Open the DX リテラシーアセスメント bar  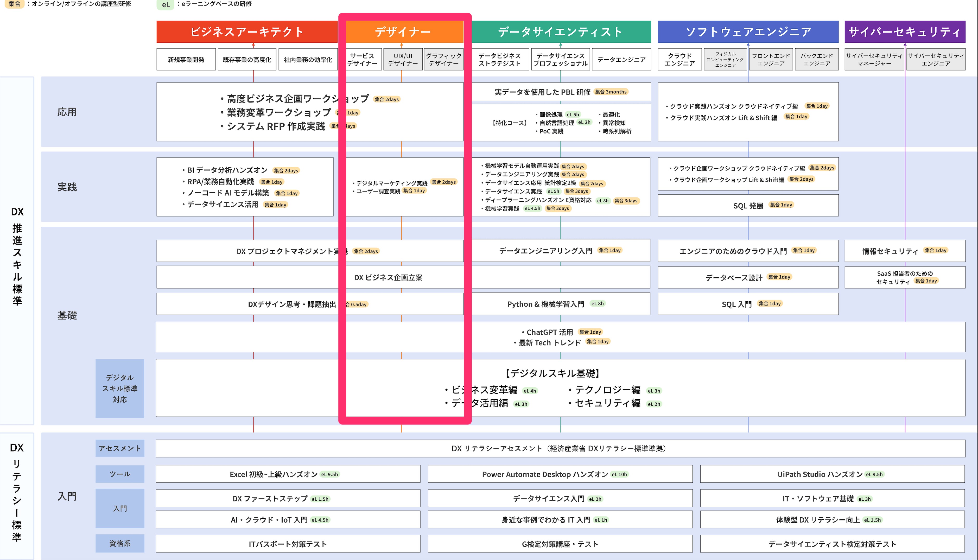click(560, 448)
